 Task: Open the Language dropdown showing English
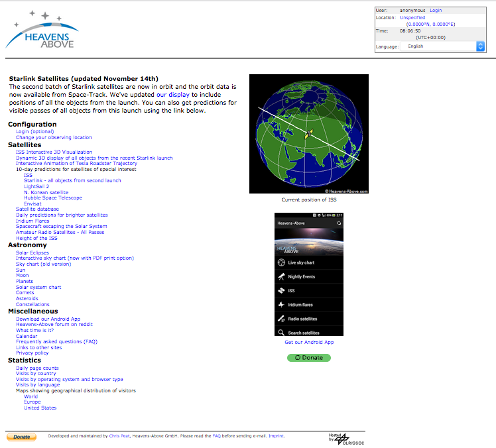[442, 46]
